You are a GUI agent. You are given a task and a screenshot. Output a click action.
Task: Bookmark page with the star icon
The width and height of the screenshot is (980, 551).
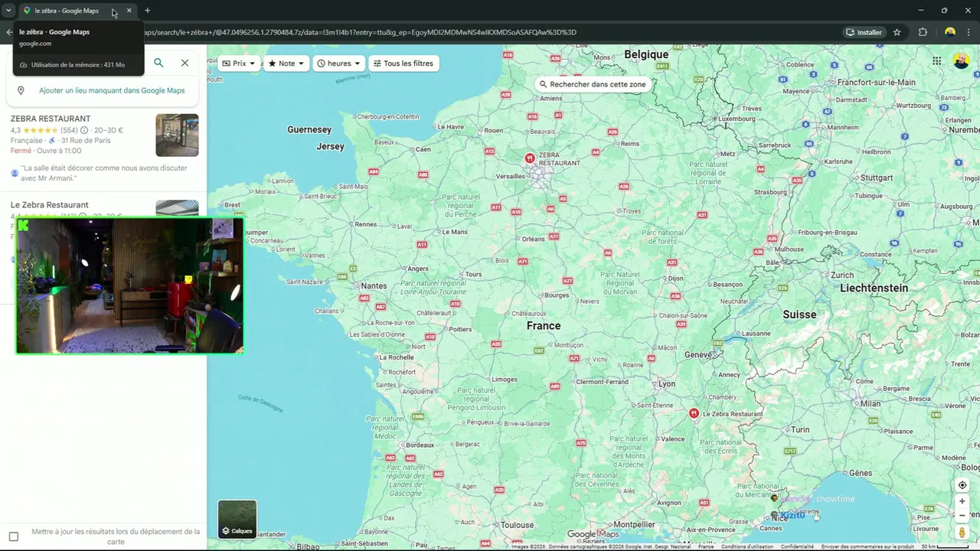click(897, 32)
